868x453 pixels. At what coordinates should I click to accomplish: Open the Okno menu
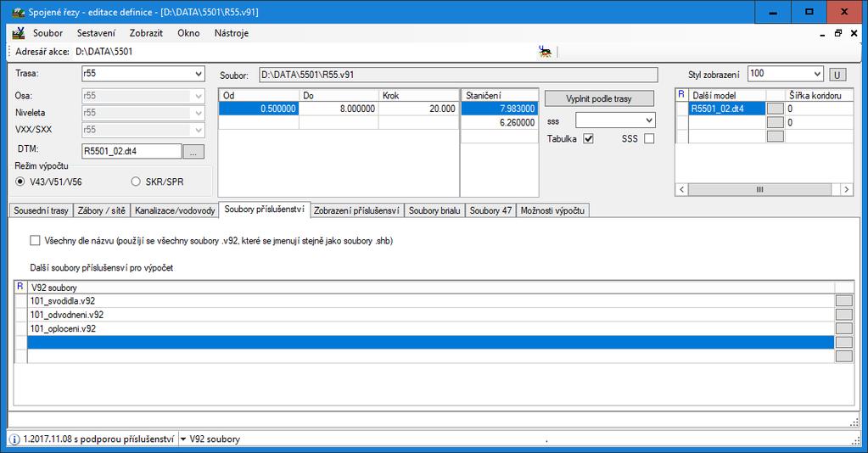pyautogui.click(x=188, y=33)
